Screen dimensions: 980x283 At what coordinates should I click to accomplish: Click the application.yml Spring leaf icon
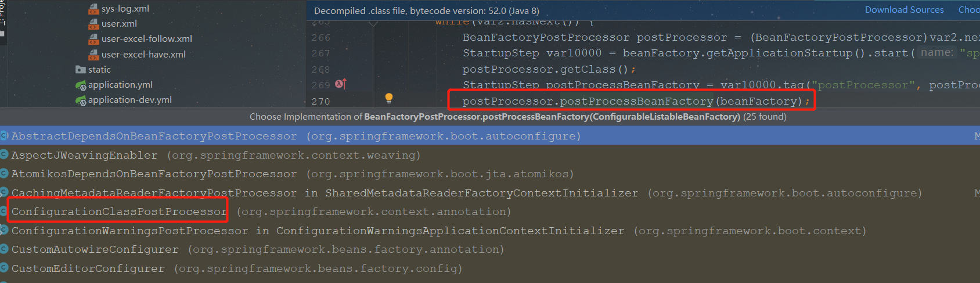[81, 85]
